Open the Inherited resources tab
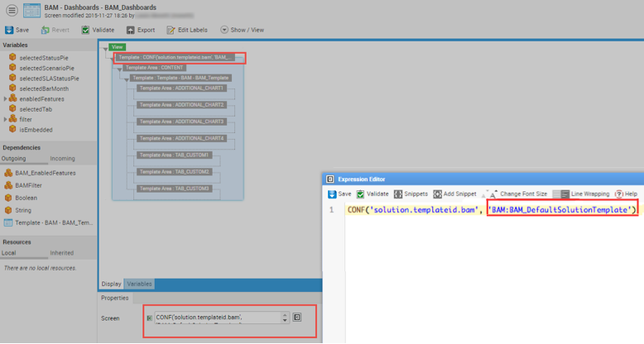This screenshot has width=644, height=344. tap(63, 253)
